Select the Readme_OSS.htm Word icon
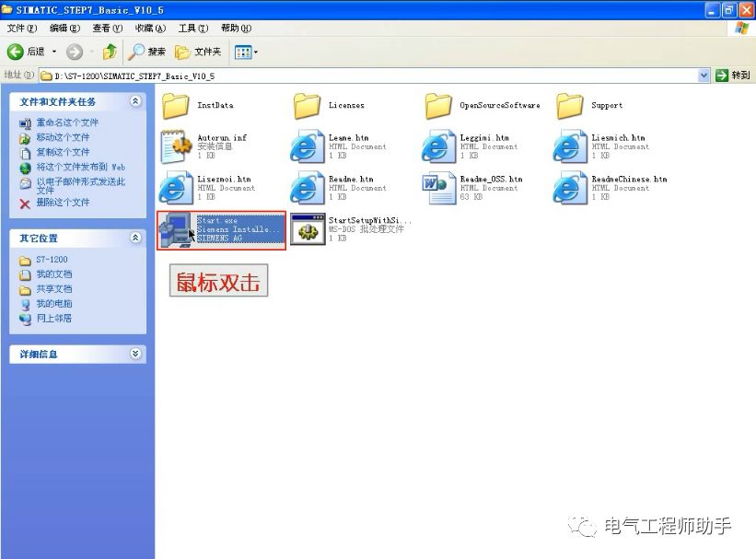Image resolution: width=756 pixels, height=559 pixels. point(438,188)
